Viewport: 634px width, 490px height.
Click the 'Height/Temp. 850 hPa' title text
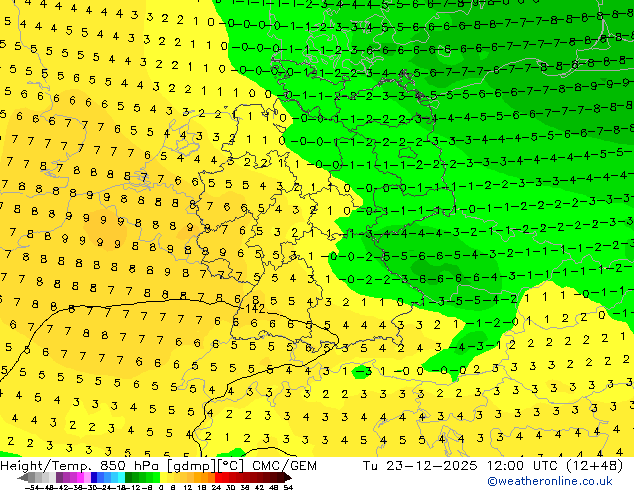81,466
